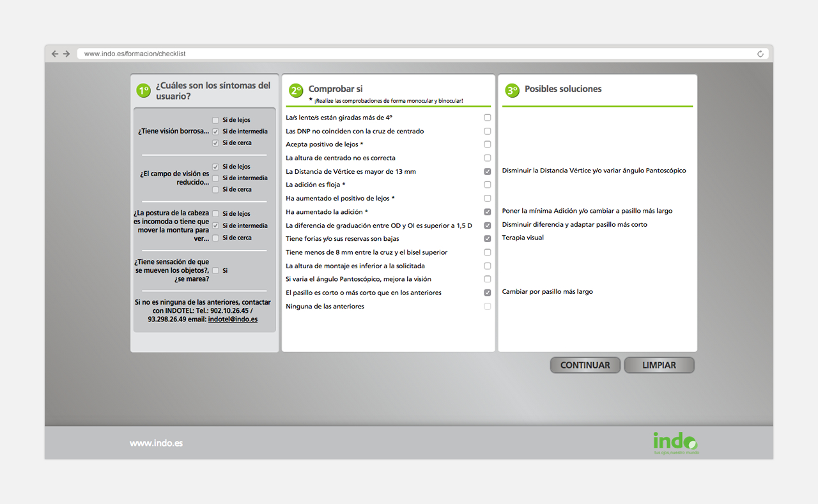Uncheck 'Si de intermedia' under visión borrosa
This screenshot has width=818, height=504.
(x=215, y=131)
